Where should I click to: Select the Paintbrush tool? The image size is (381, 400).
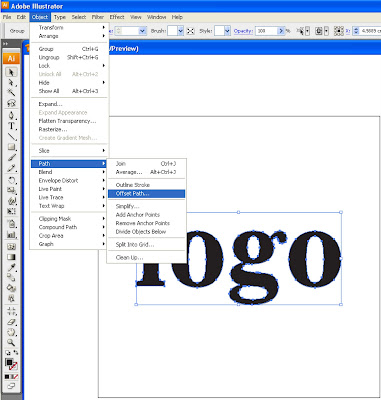click(11, 157)
